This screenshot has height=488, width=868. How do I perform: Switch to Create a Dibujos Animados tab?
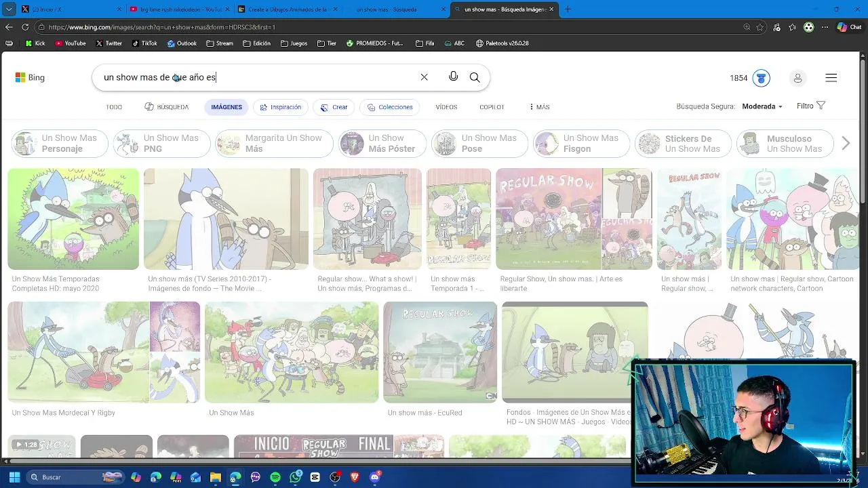coord(287,9)
